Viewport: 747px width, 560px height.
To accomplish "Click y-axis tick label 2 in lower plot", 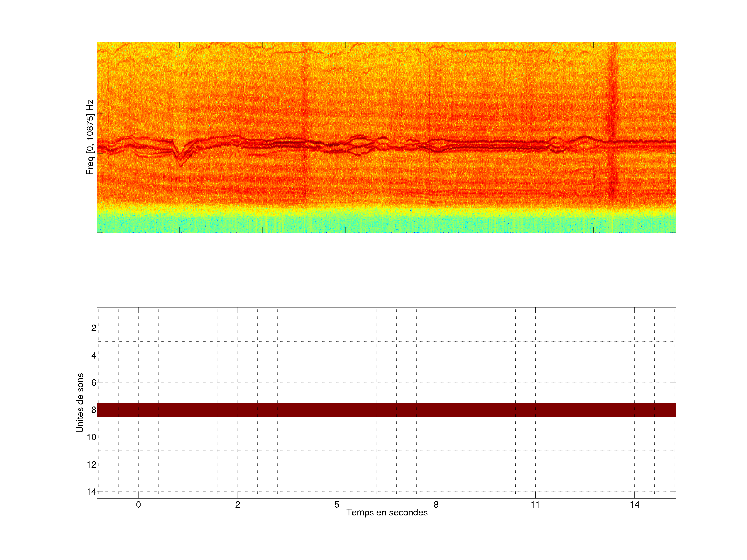I will coord(94,328).
